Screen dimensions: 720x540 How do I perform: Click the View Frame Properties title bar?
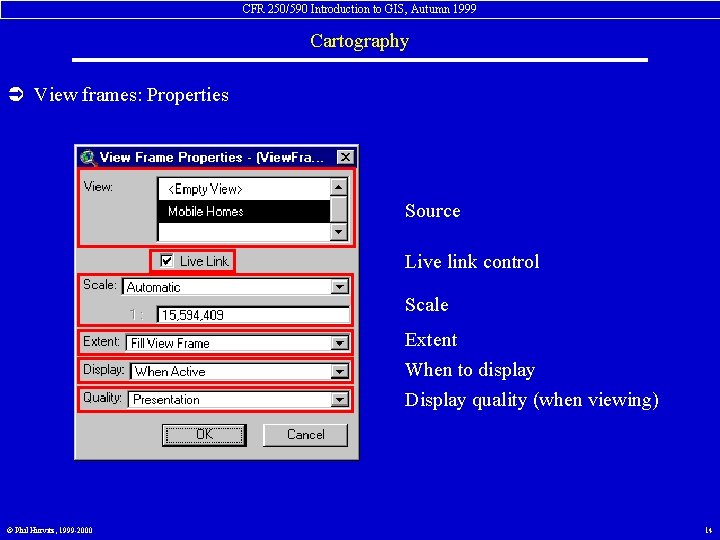(216, 158)
